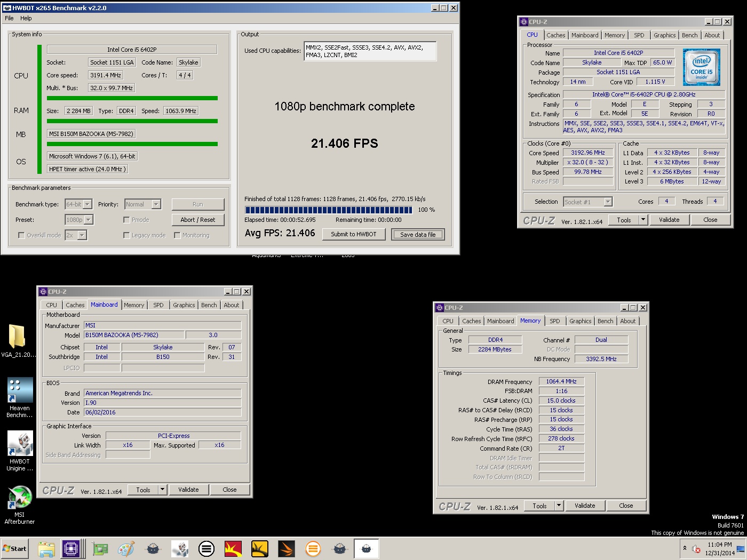The image size is (747, 560).
Task: Expand the Tools arrow in the CPU-Z CPU window
Action: click(x=643, y=220)
